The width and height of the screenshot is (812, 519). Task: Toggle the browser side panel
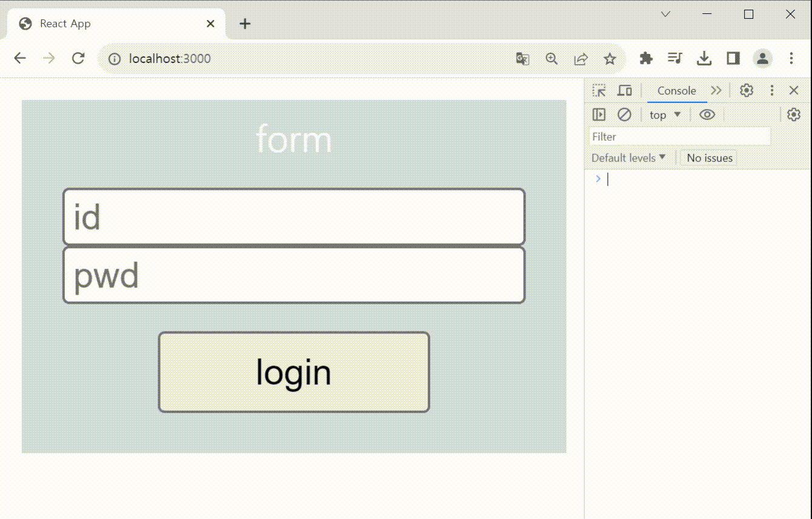pos(733,58)
